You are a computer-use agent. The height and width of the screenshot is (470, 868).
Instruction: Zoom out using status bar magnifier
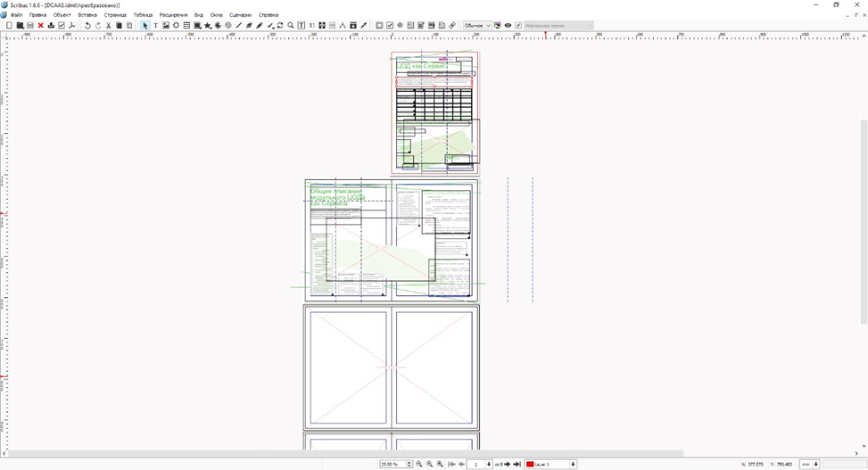click(x=419, y=464)
